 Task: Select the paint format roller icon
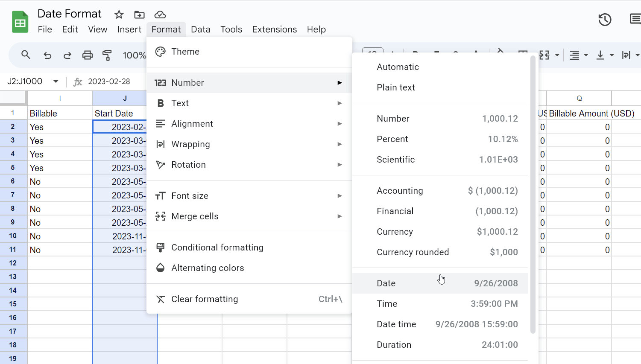107,55
